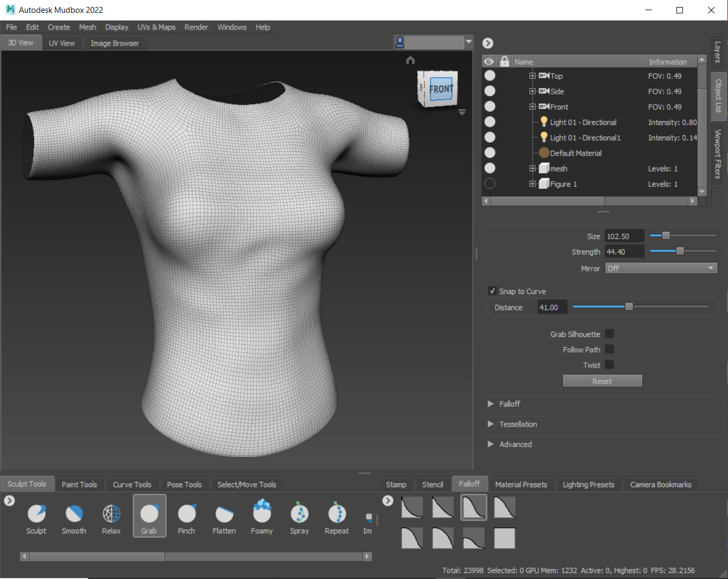Select the Flatten tool
Screen dimensions: 728x579
coord(224,514)
